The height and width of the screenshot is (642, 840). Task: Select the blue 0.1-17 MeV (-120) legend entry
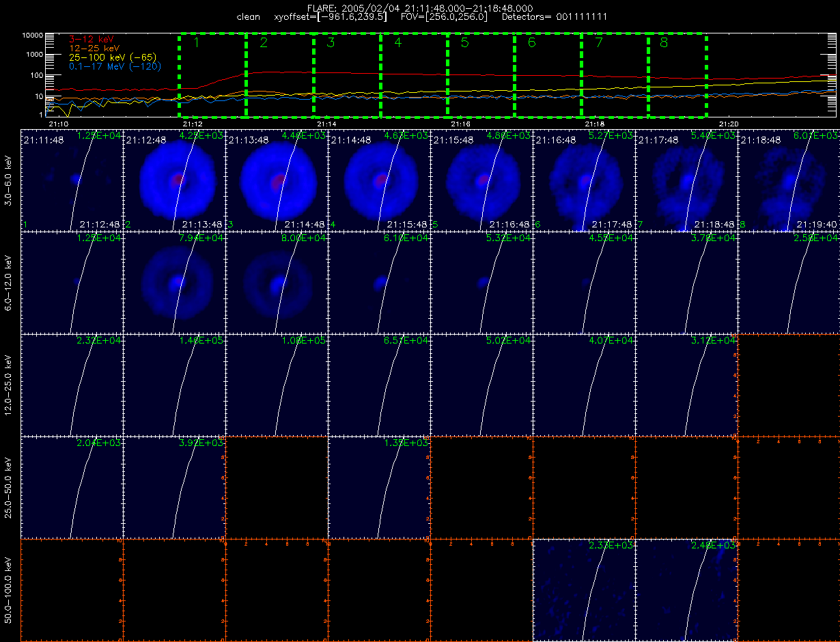(x=115, y=67)
